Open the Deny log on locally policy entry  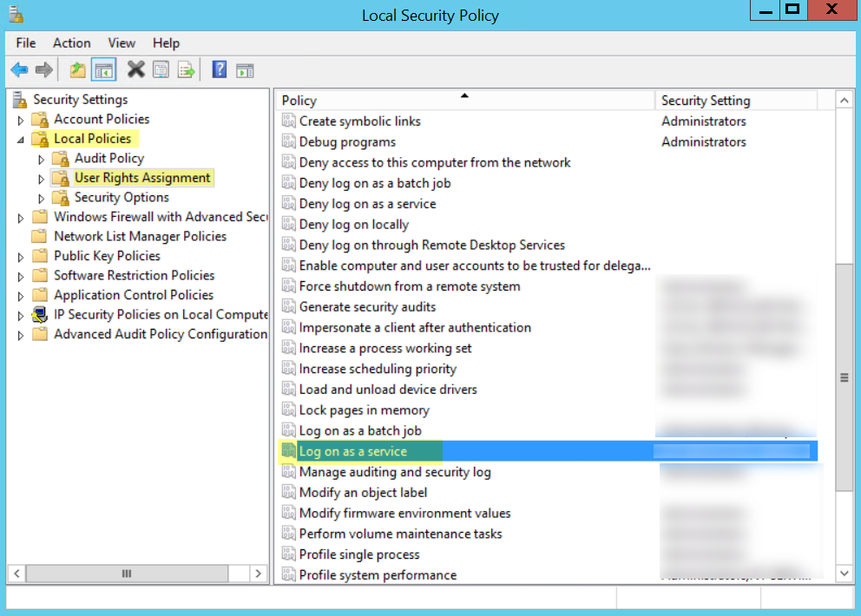coord(355,224)
